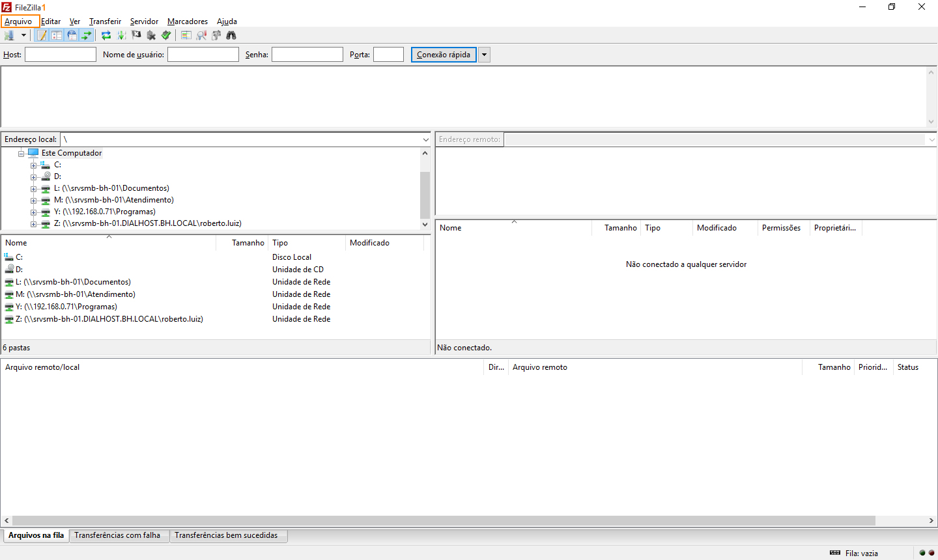Click the cancel current operation icon
938x560 pixels.
pos(136,35)
